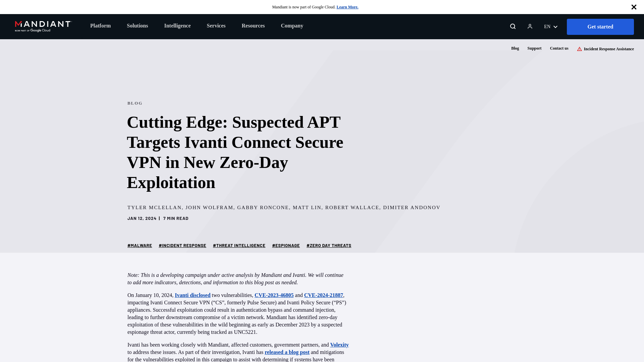The height and width of the screenshot is (362, 644).
Task: Expand the Intelligence navigation menu
Action: (x=177, y=25)
